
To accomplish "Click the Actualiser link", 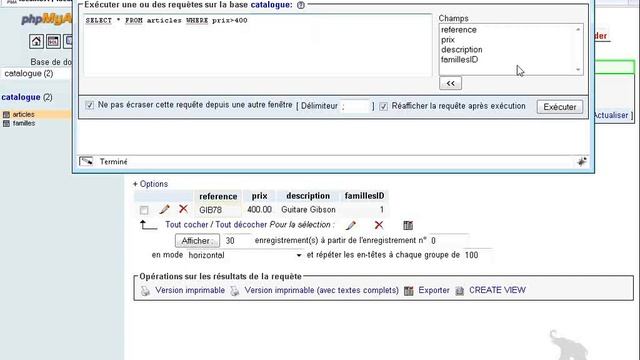I will [611, 115].
